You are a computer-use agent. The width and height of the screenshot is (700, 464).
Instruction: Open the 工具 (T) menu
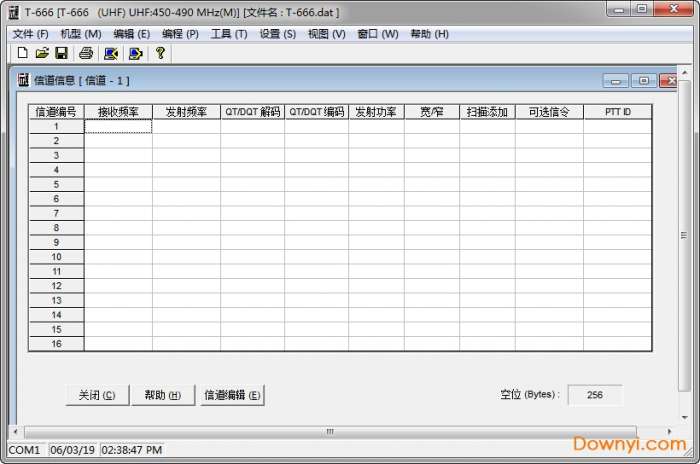pyautogui.click(x=229, y=34)
